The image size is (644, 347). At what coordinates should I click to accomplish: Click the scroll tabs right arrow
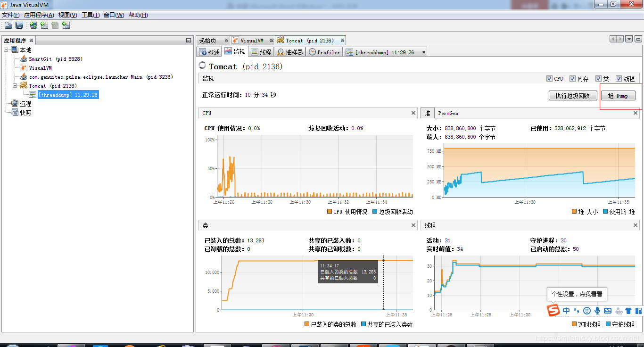click(x=620, y=39)
